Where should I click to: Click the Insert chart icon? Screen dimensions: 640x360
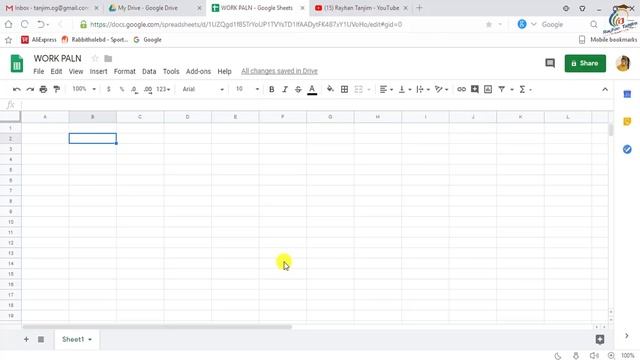488,89
